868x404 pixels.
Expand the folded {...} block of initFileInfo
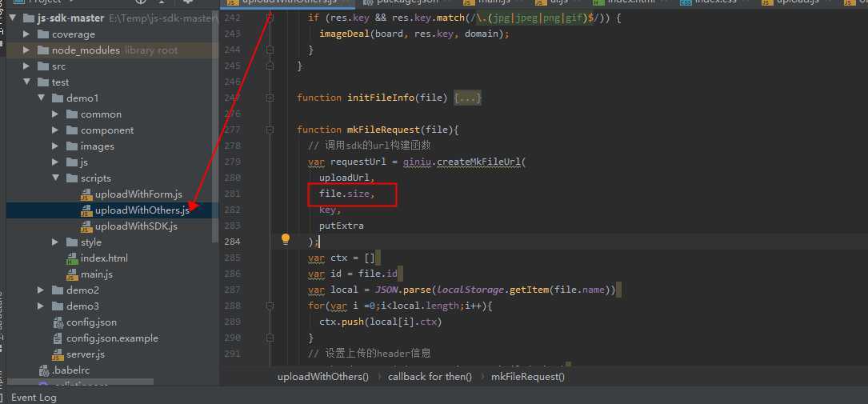click(468, 98)
